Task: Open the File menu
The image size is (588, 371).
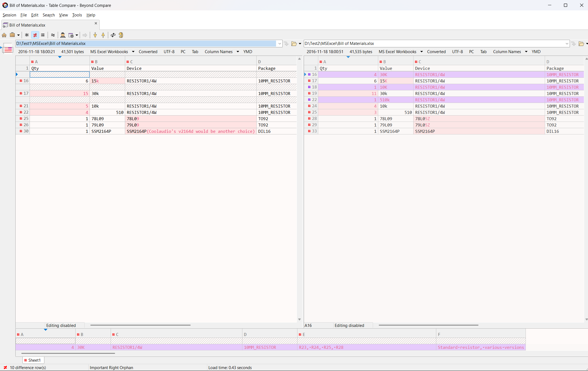Action: pos(24,15)
